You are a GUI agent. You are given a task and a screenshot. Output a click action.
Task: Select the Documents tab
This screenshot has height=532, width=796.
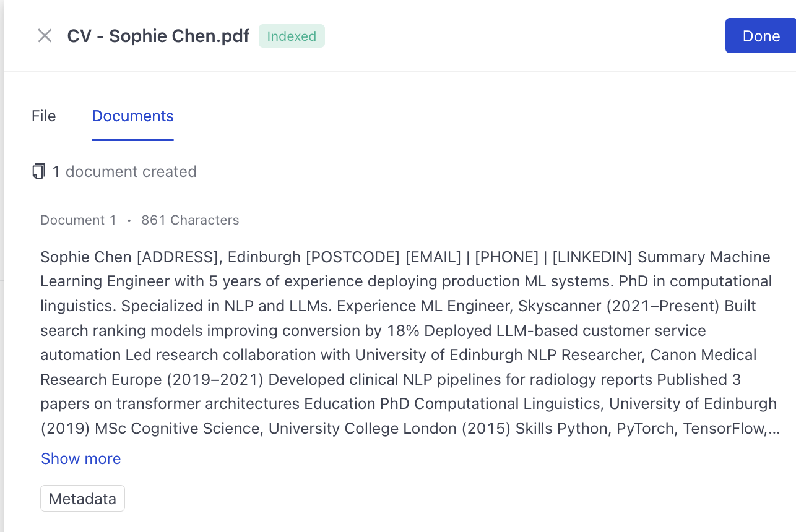tap(132, 116)
